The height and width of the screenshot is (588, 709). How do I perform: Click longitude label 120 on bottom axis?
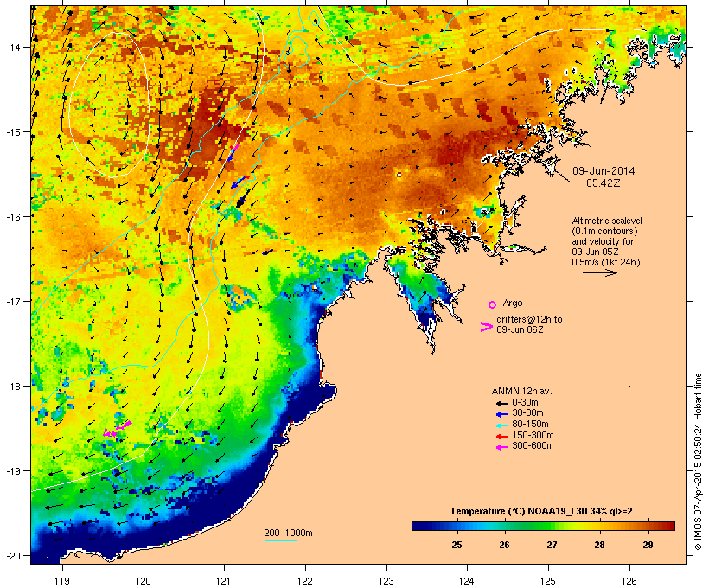point(144,581)
